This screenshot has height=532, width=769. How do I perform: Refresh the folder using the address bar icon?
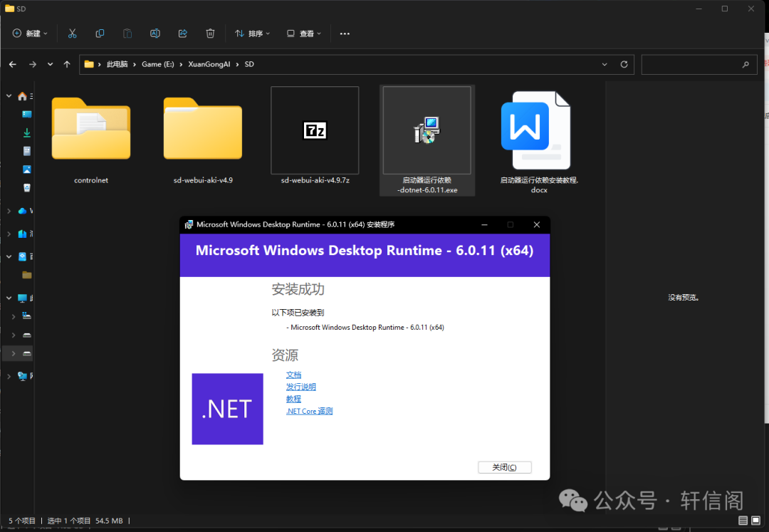pos(624,64)
